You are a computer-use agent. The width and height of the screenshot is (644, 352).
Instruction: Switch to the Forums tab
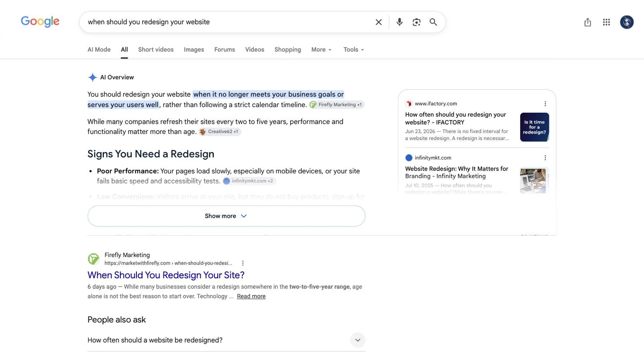(225, 50)
